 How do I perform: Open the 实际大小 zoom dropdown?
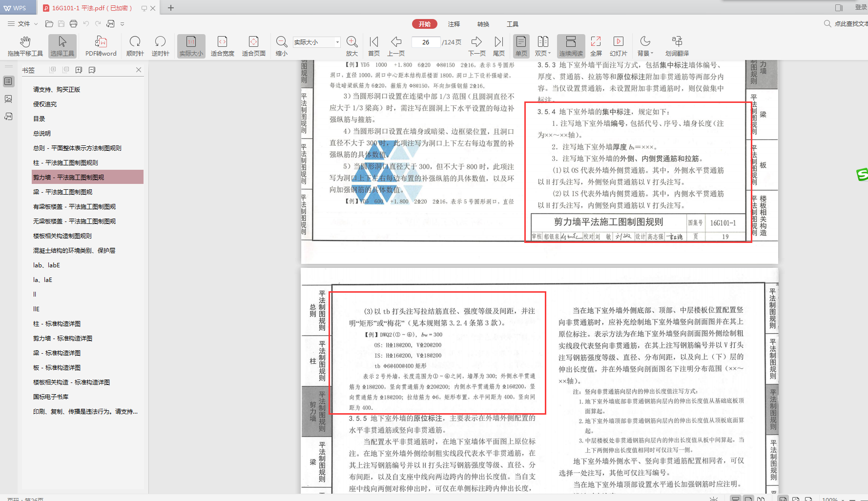(x=337, y=42)
